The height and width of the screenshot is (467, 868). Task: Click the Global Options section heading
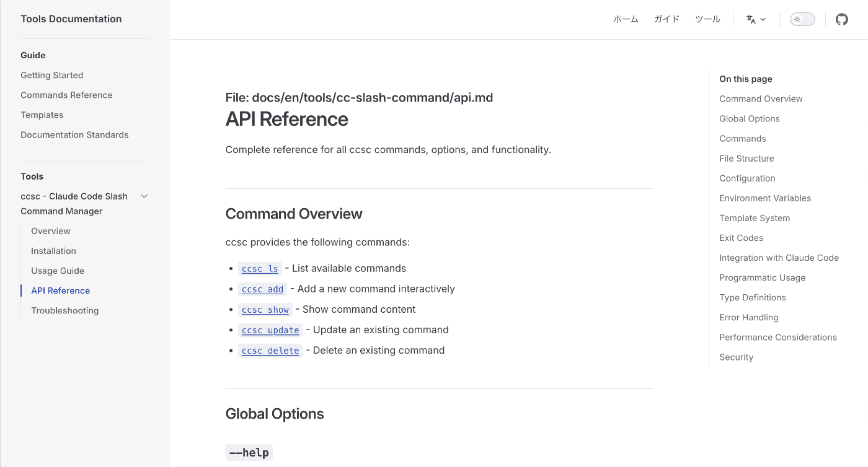(275, 414)
